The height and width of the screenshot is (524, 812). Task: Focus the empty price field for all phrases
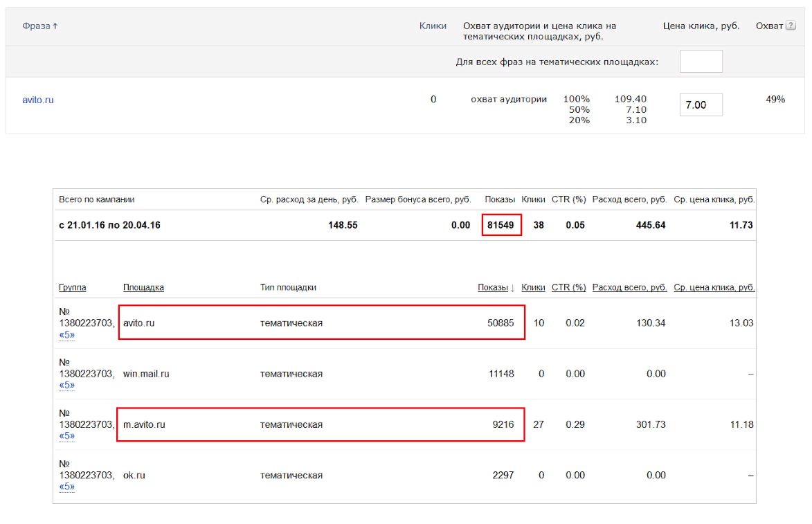pos(701,62)
